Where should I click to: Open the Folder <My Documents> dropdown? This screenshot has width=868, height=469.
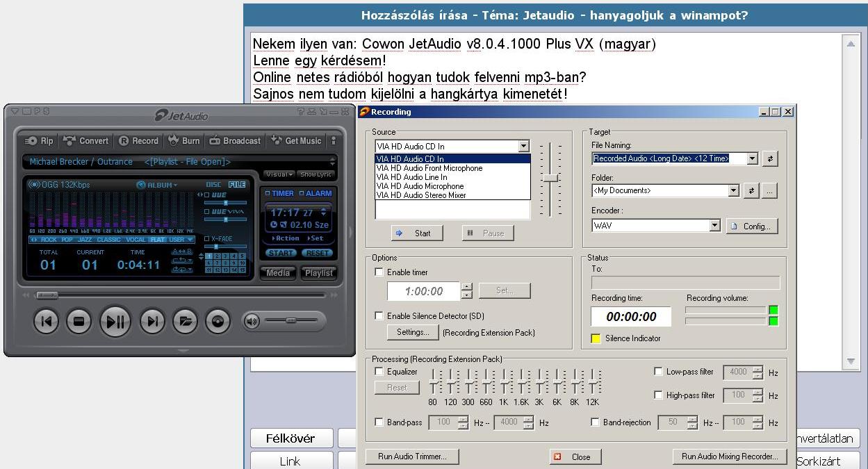(x=733, y=190)
